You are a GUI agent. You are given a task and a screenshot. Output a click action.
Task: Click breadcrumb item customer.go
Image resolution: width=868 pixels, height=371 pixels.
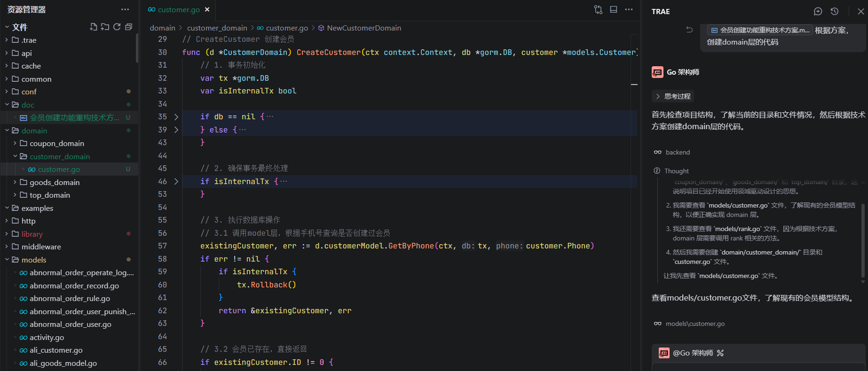[287, 28]
